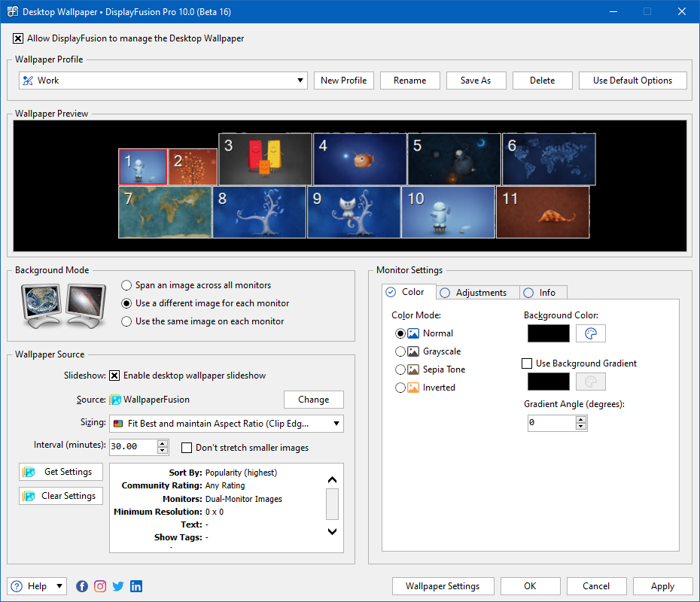Click the black Background Color swatch
This screenshot has width=700, height=602.
(x=549, y=333)
